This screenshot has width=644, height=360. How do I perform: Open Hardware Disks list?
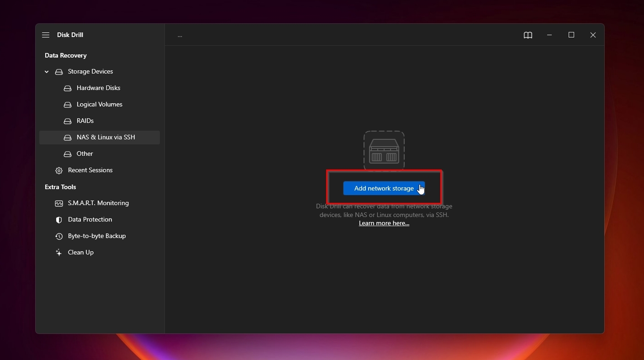99,88
